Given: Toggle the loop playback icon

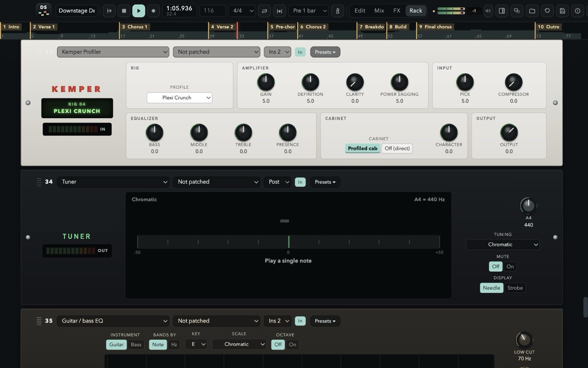Looking at the screenshot, I should click(264, 11).
